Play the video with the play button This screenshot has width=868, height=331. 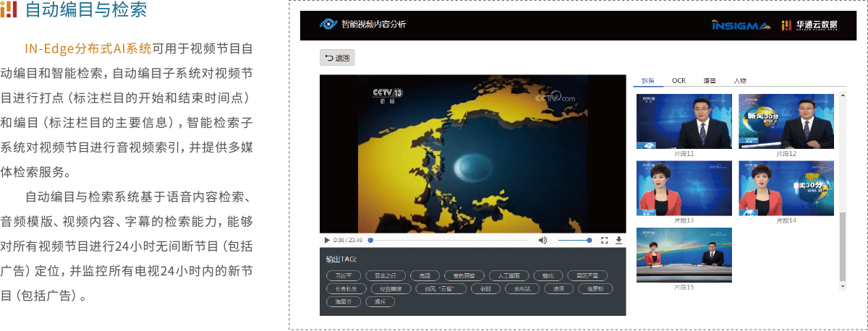click(327, 240)
